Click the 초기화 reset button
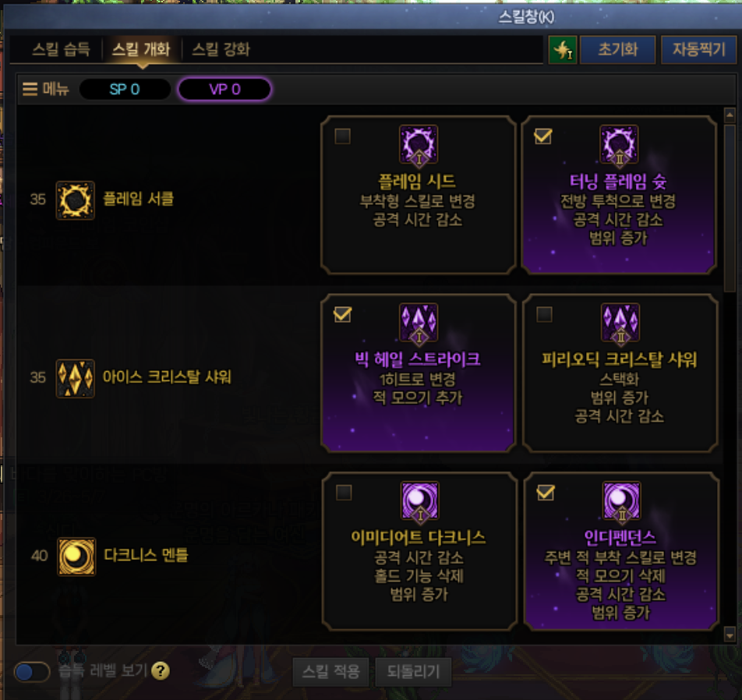This screenshot has height=700, width=742. pyautogui.click(x=617, y=49)
